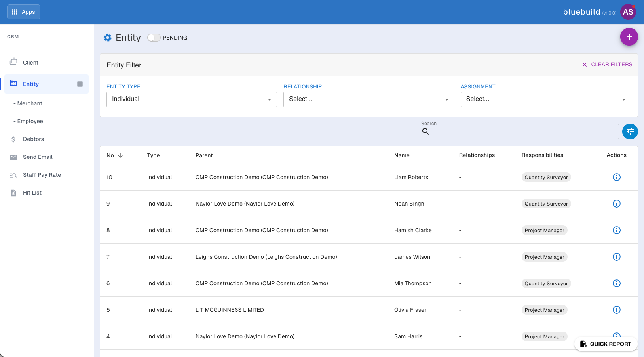This screenshot has height=357, width=644.
Task: Open the Relationship dropdown
Action: [369, 99]
